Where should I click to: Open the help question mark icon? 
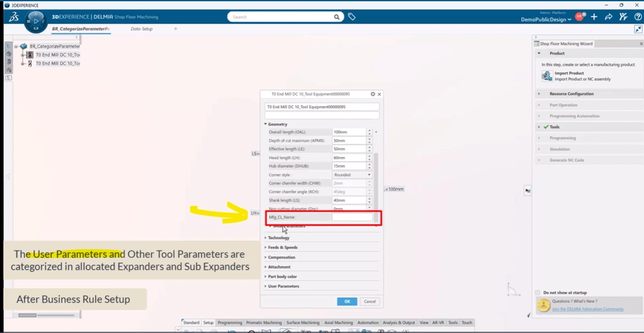[x=638, y=17]
